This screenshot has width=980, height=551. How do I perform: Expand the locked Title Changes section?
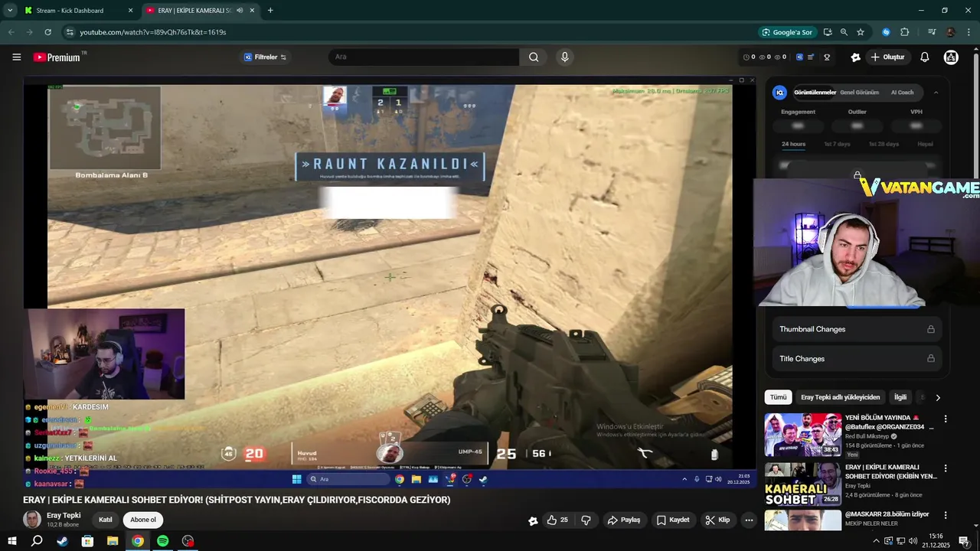click(857, 358)
